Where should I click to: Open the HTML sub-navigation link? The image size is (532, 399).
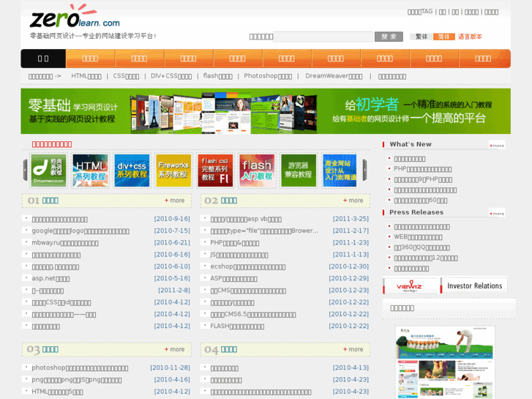coord(86,76)
